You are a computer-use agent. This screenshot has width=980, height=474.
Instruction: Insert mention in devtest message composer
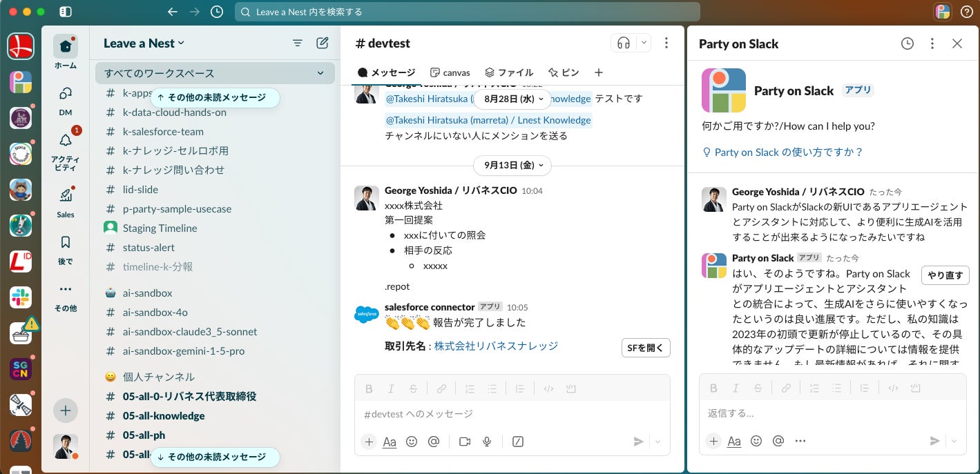[434, 442]
